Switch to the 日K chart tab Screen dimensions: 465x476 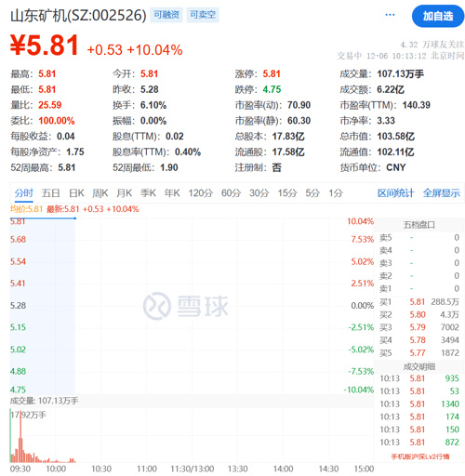(x=76, y=193)
